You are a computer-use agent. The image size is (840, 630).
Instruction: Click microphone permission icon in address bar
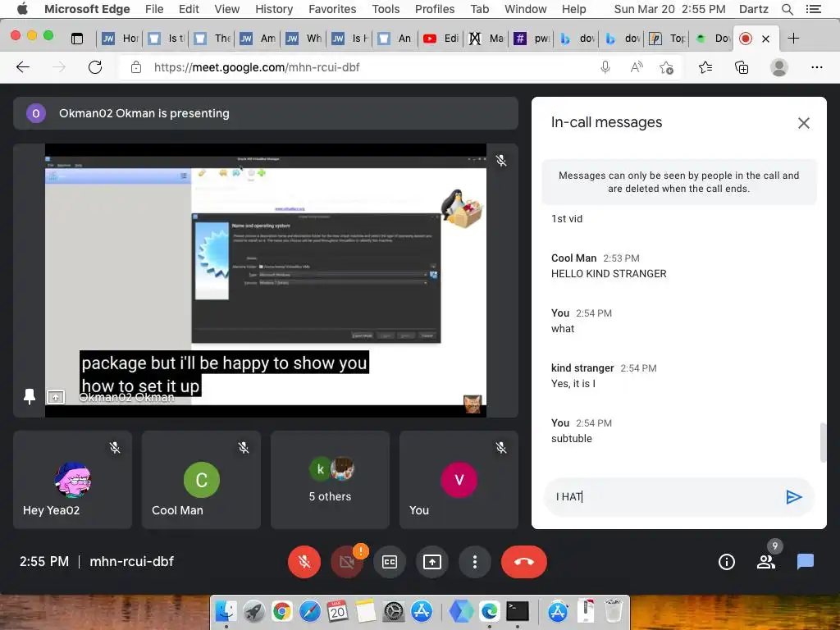tap(605, 67)
